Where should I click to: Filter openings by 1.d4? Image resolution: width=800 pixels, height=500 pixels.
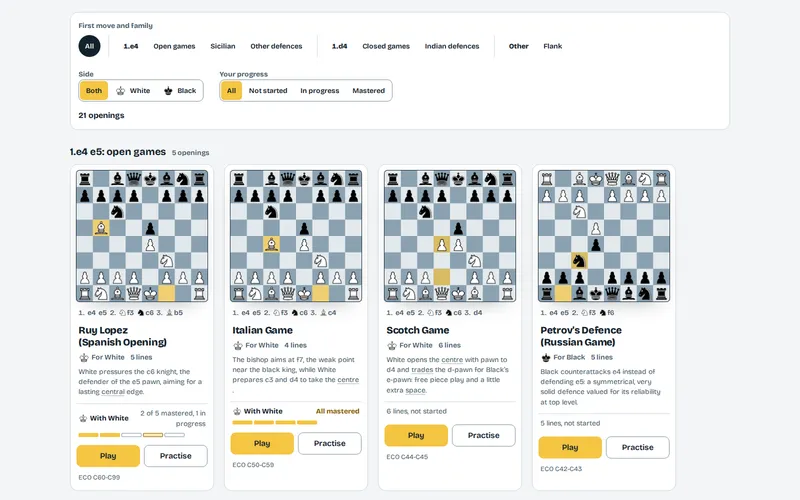pos(339,46)
